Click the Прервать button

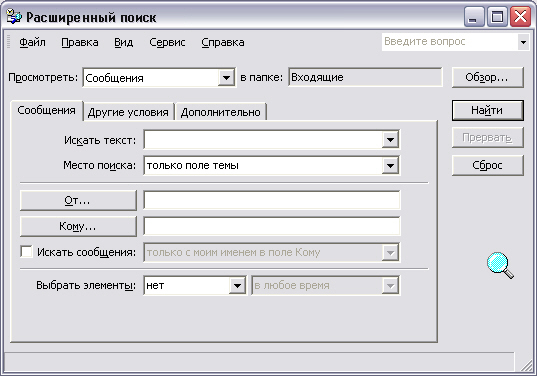(487, 138)
